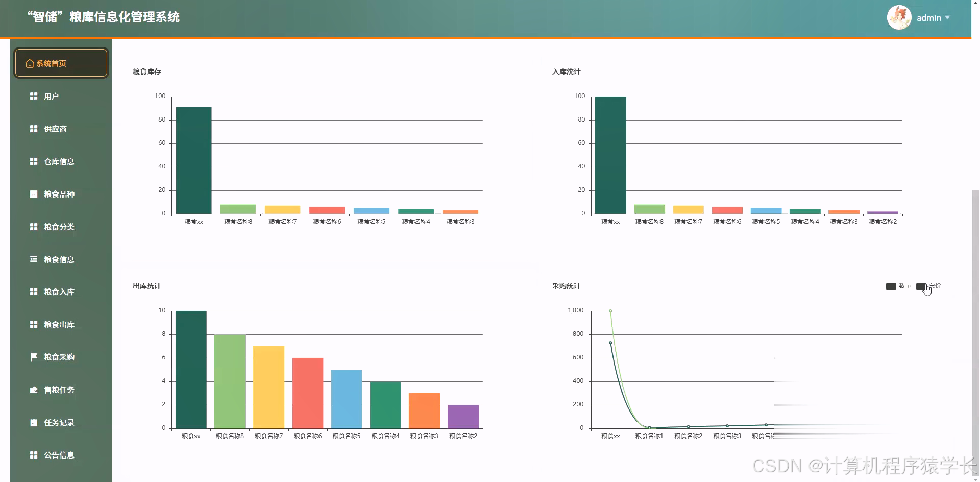This screenshot has height=482, width=980.
Task: Open 售粮任务 in the sidebar
Action: [61, 390]
